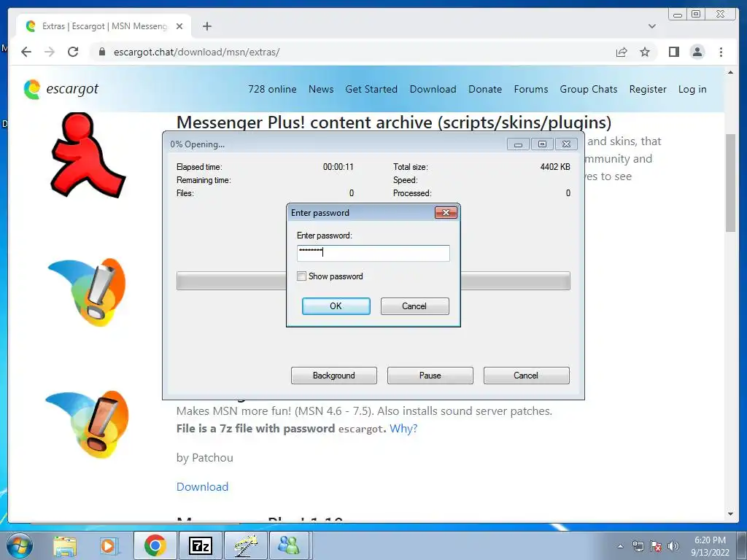The image size is (747, 560).
Task: Click the lower Messenger Plus exclamation icon
Action: 88,425
